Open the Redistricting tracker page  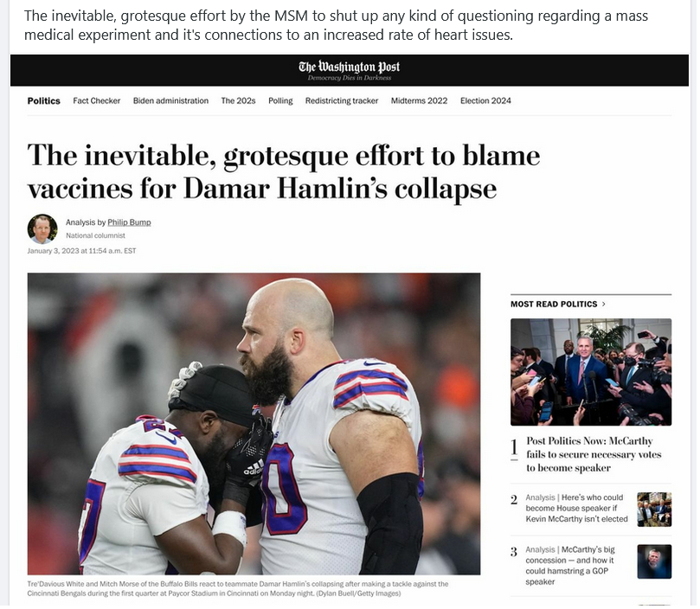tap(344, 101)
